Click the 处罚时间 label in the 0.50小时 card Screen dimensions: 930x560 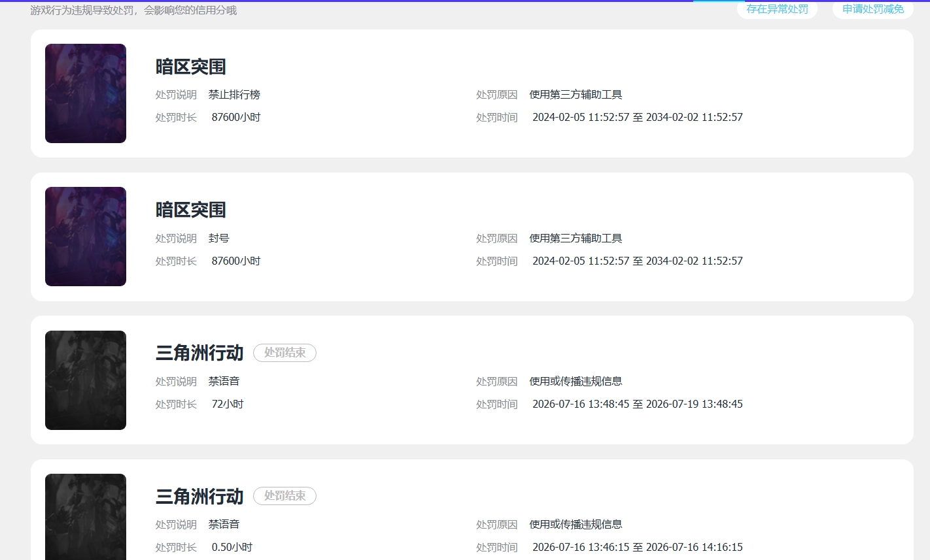(496, 548)
